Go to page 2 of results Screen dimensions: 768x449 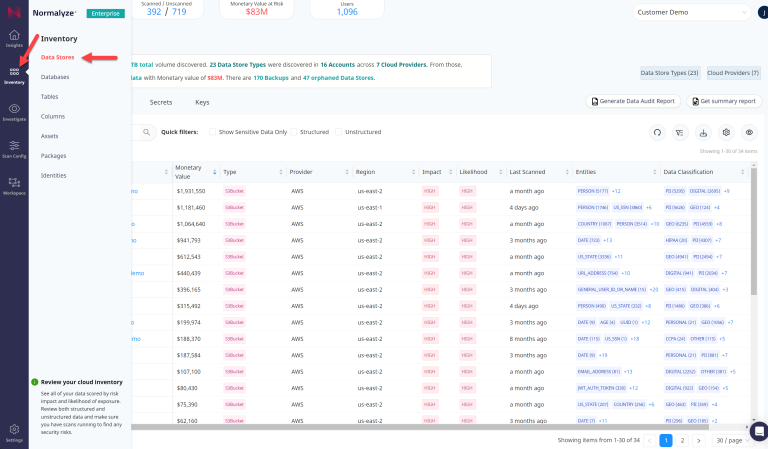pos(682,440)
